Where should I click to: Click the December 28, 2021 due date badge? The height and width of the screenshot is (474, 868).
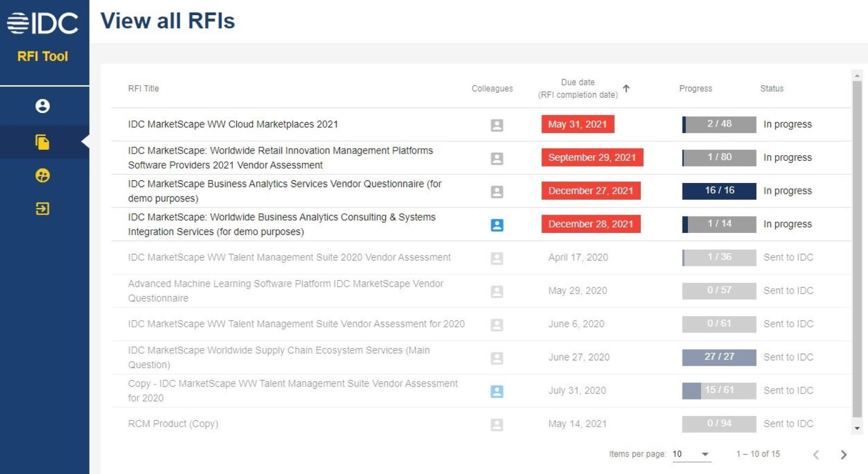click(x=591, y=224)
